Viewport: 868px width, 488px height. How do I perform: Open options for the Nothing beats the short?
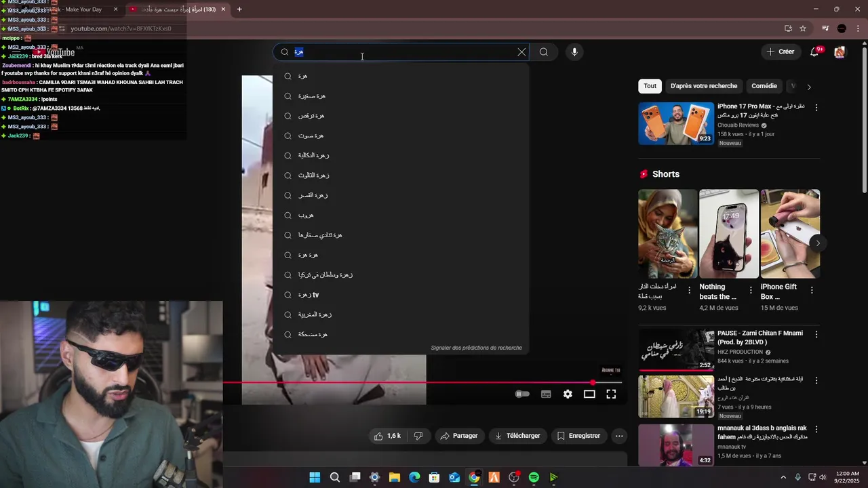click(x=751, y=290)
